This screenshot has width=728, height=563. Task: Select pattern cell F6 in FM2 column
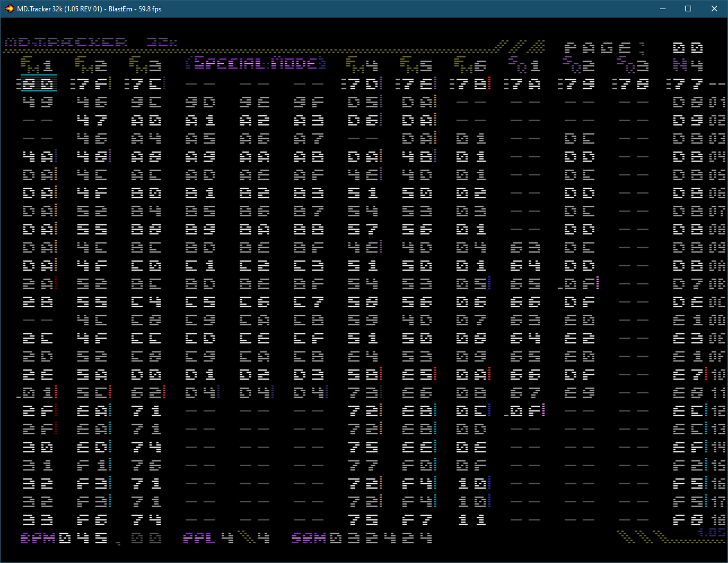point(93,520)
